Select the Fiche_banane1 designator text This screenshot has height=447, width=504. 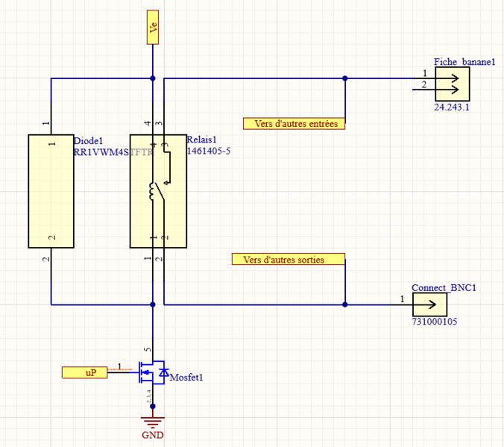click(464, 62)
